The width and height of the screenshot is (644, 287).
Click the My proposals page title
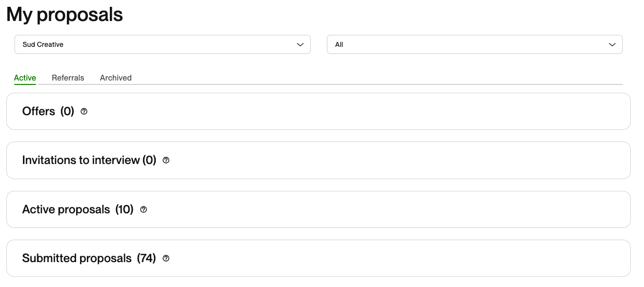(x=64, y=15)
